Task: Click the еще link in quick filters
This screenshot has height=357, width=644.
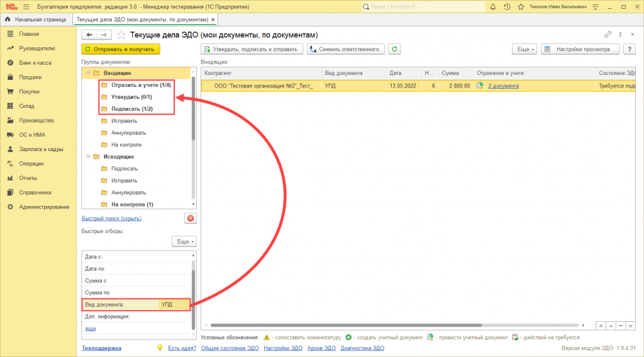Action: [x=91, y=328]
